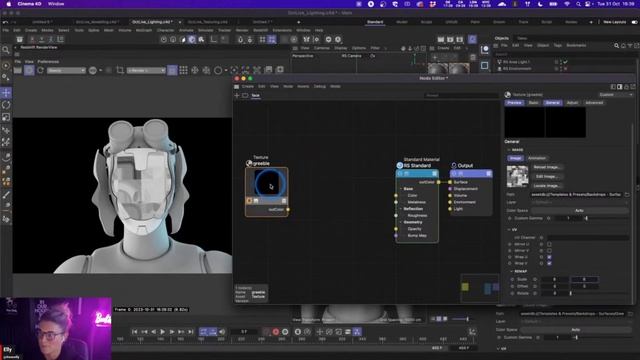640x360 pixels.
Task: Click the RS Standard node icon
Action: tap(400, 165)
